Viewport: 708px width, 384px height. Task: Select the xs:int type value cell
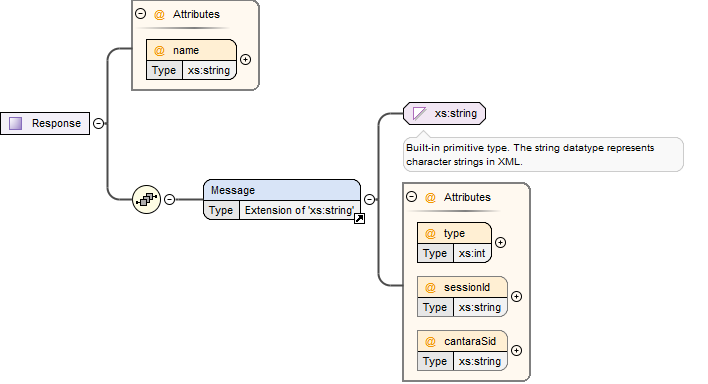point(472,253)
